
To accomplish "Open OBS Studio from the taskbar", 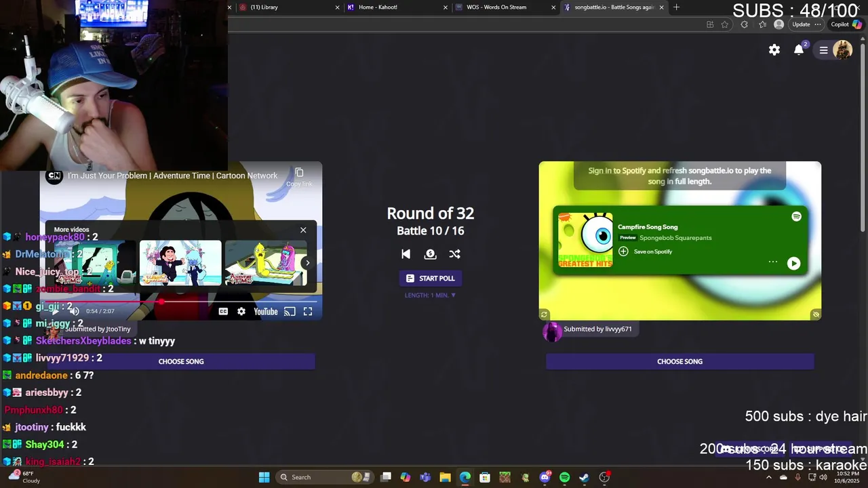I will coord(604,477).
